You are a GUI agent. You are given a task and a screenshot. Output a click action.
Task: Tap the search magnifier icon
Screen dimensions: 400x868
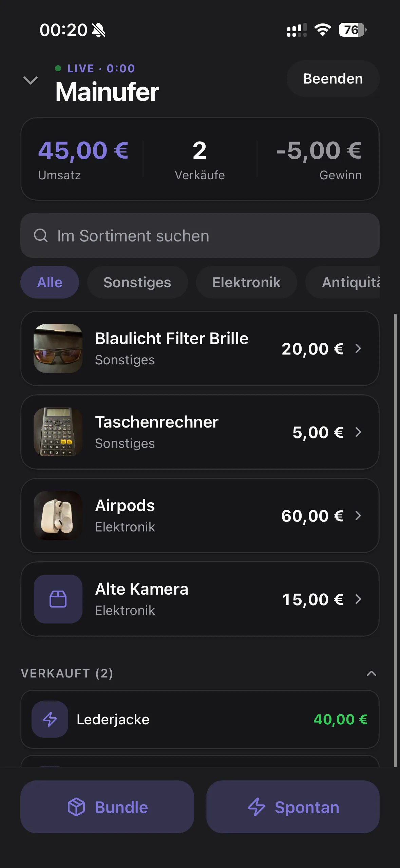coord(41,235)
